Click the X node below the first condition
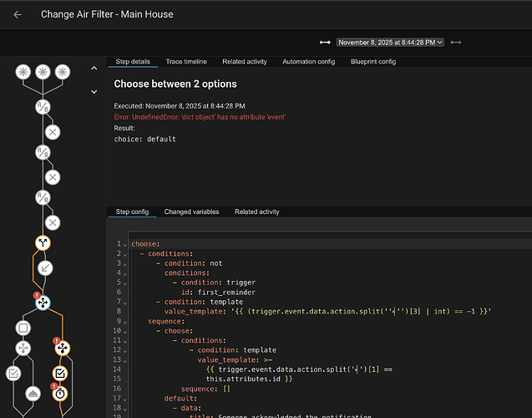 (53, 132)
